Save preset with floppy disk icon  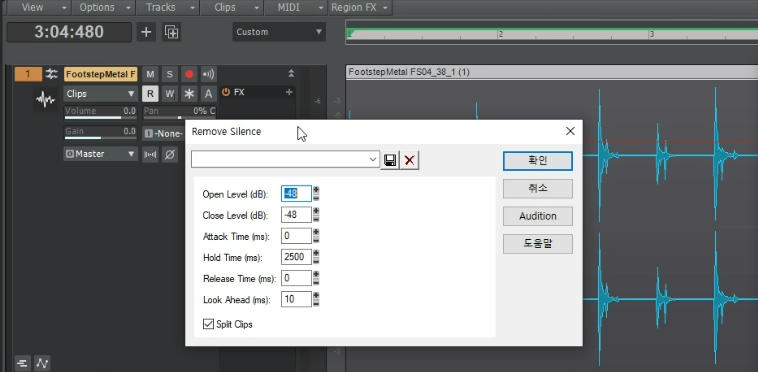[x=390, y=160]
